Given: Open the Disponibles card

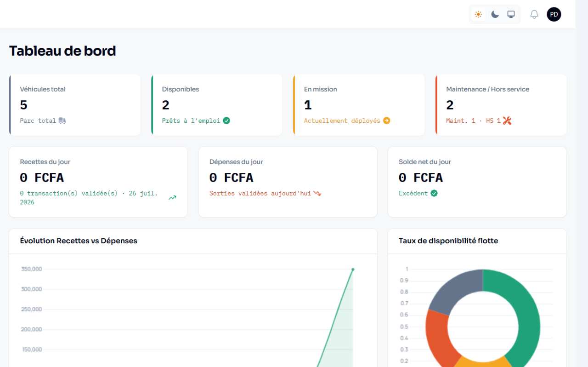Looking at the screenshot, I should click(x=217, y=105).
